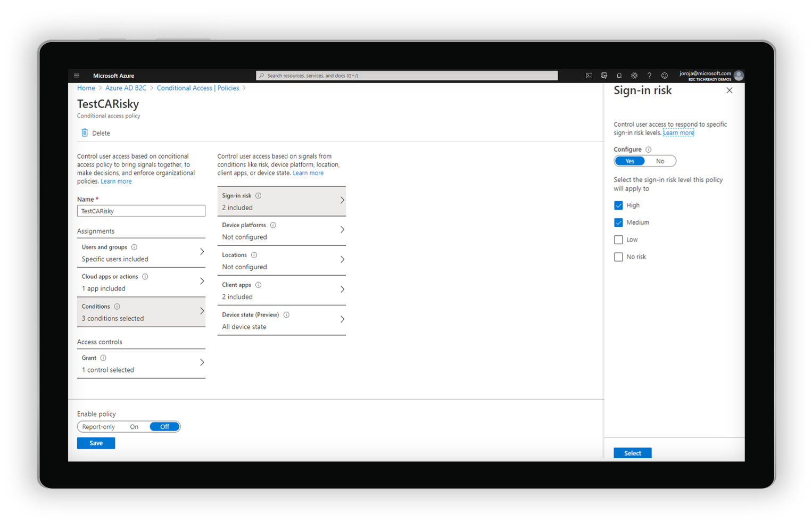Open Azure Cloud Shell from the top bar
The height and width of the screenshot is (521, 812).
[x=589, y=75]
